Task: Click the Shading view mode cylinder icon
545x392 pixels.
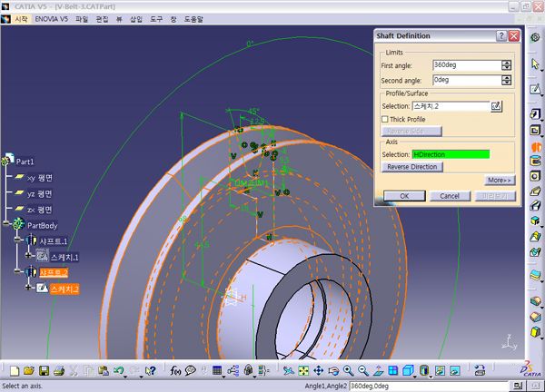Action: point(423,371)
